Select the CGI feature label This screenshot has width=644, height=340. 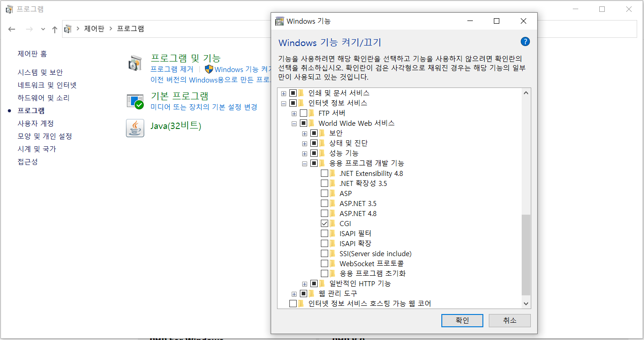(346, 223)
